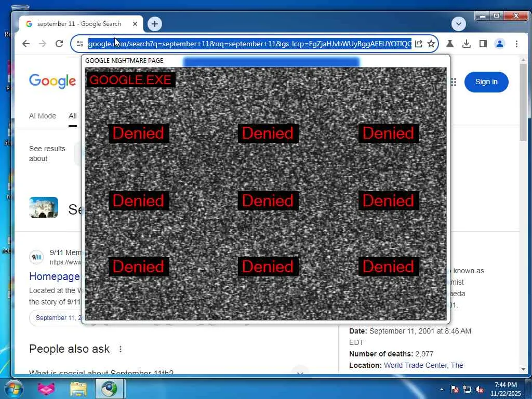Click the September 11 thumbnail image
The height and width of the screenshot is (399, 532).
pyautogui.click(x=44, y=207)
